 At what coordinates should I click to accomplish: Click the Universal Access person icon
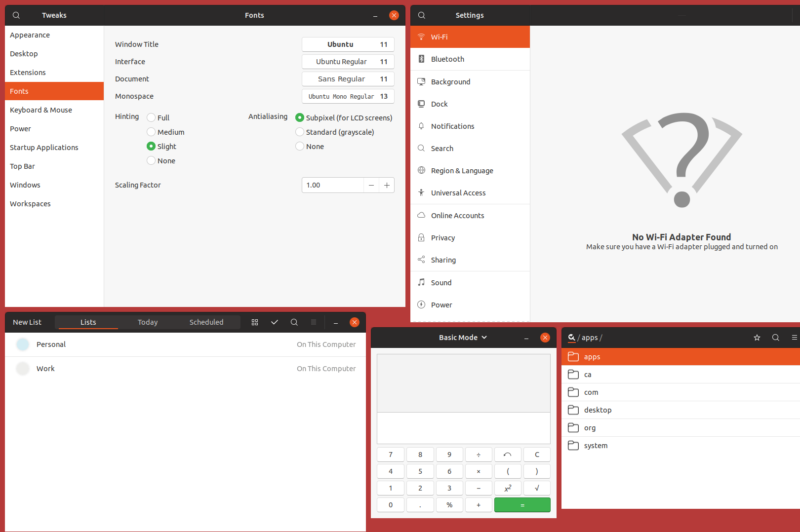tap(421, 192)
